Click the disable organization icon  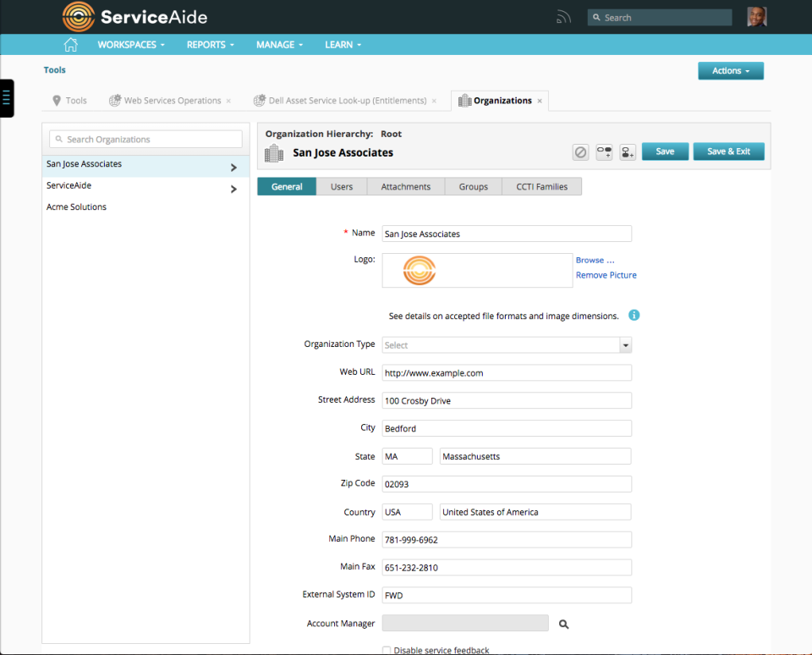(580, 151)
